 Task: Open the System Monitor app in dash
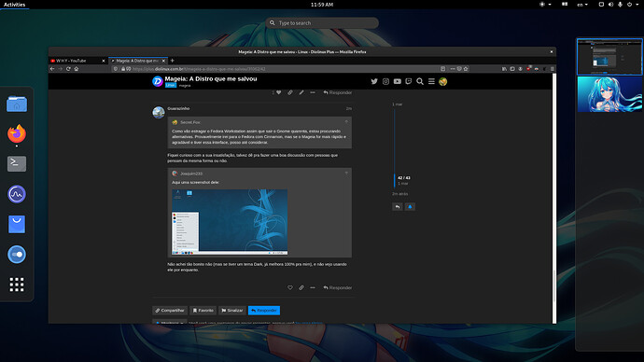tap(17, 194)
